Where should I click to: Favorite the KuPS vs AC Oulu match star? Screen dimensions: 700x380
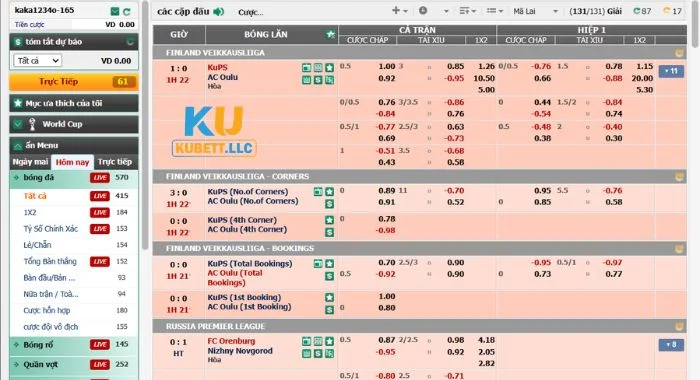[x=329, y=68]
